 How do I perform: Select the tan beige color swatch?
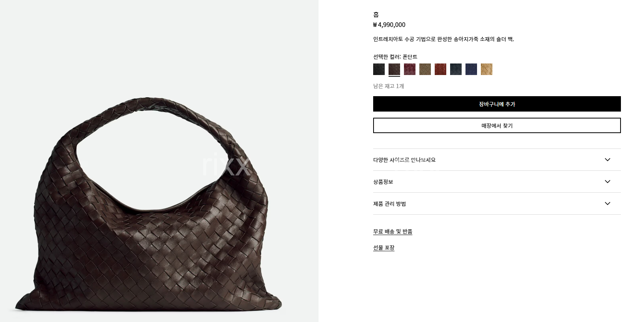tap(487, 69)
